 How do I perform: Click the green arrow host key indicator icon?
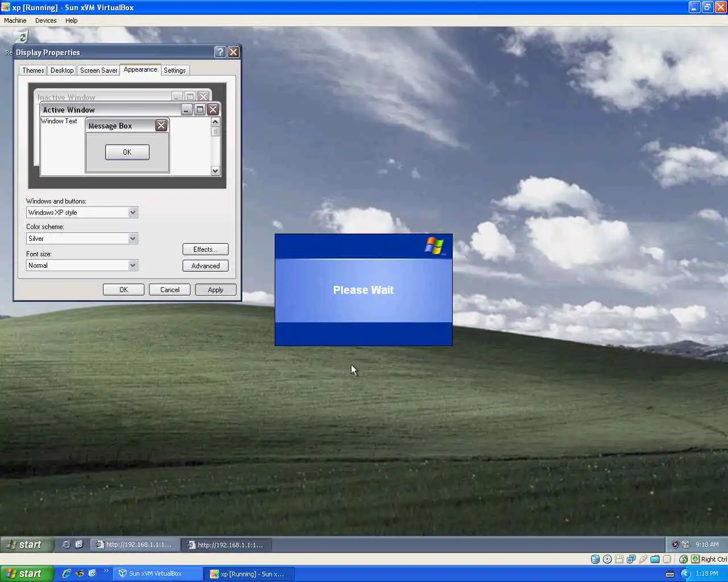click(x=695, y=559)
